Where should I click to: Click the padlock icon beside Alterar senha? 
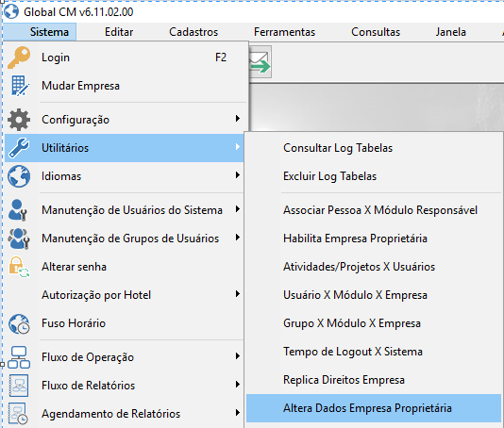pyautogui.click(x=19, y=267)
